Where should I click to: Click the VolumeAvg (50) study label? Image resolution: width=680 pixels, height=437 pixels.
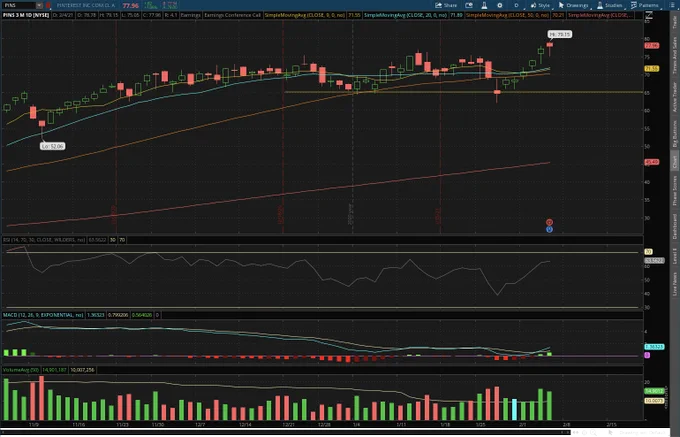[21, 370]
